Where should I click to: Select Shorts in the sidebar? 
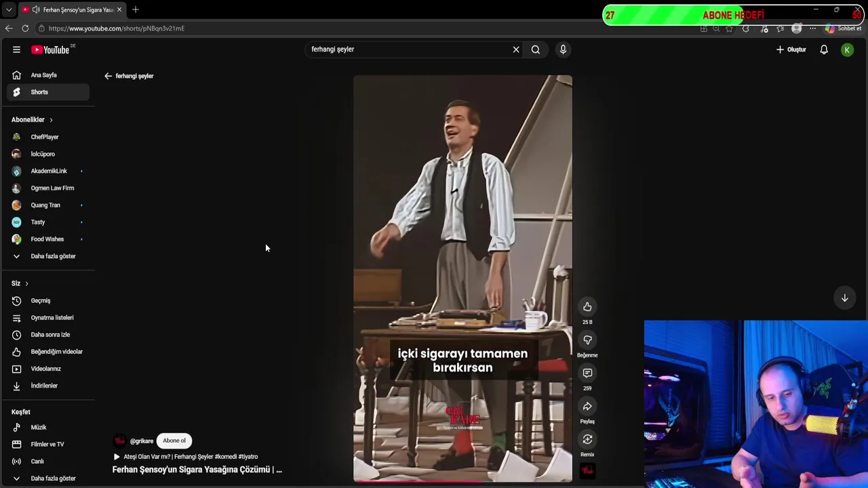pyautogui.click(x=47, y=92)
